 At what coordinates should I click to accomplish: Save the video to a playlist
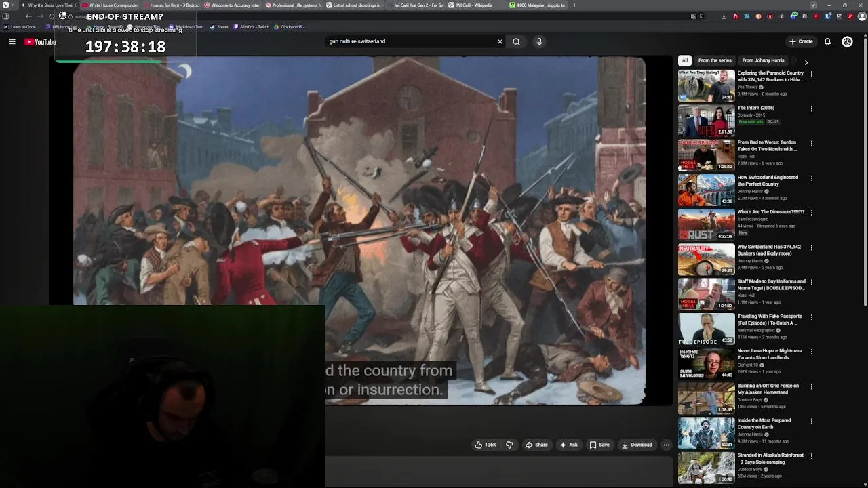pyautogui.click(x=599, y=445)
